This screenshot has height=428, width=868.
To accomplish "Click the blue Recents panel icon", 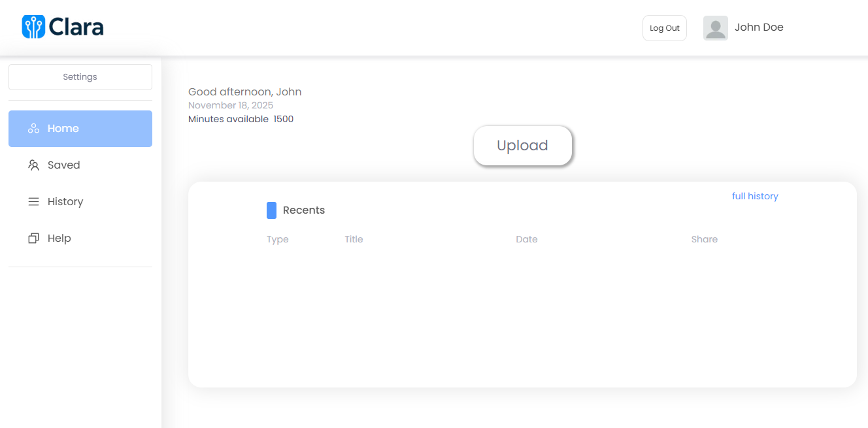I will pyautogui.click(x=271, y=210).
